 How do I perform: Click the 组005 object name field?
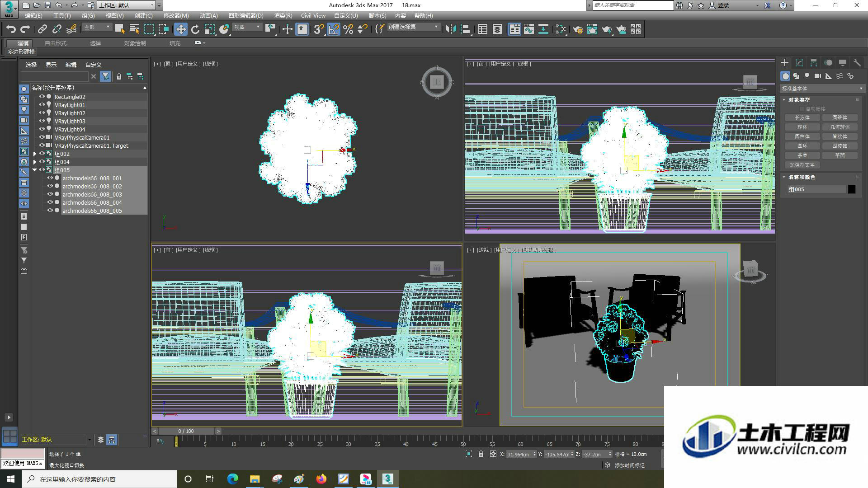[816, 189]
